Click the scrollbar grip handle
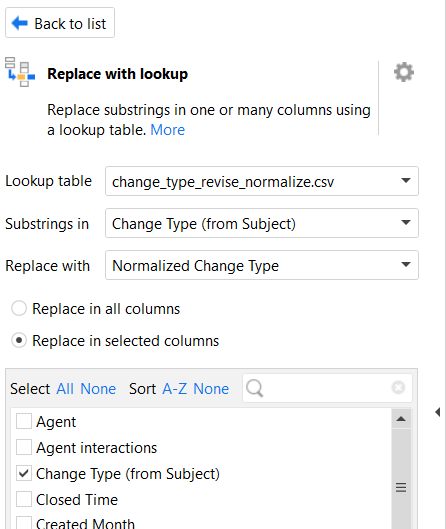Image resolution: width=446 pixels, height=529 pixels. (401, 488)
